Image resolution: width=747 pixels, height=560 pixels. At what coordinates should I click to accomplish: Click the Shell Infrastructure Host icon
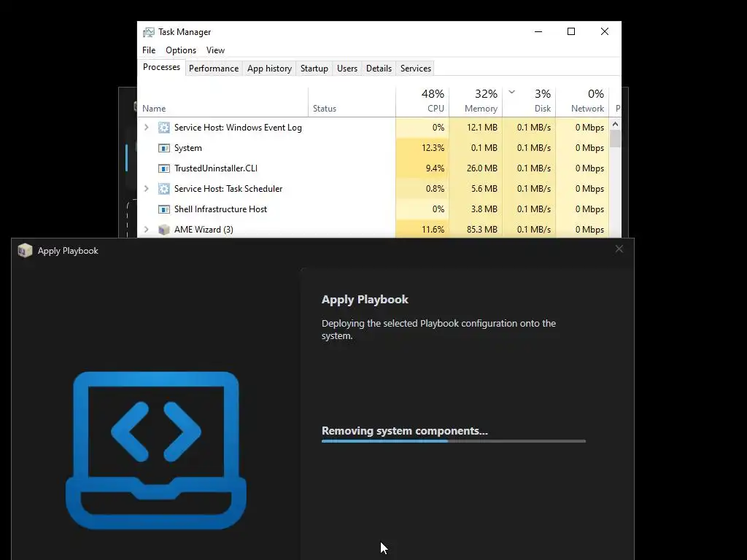click(164, 209)
